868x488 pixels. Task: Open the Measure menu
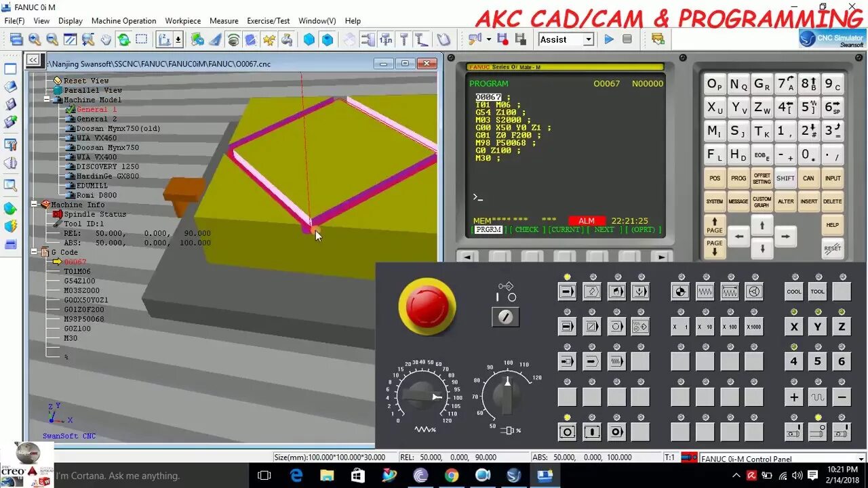tap(224, 21)
